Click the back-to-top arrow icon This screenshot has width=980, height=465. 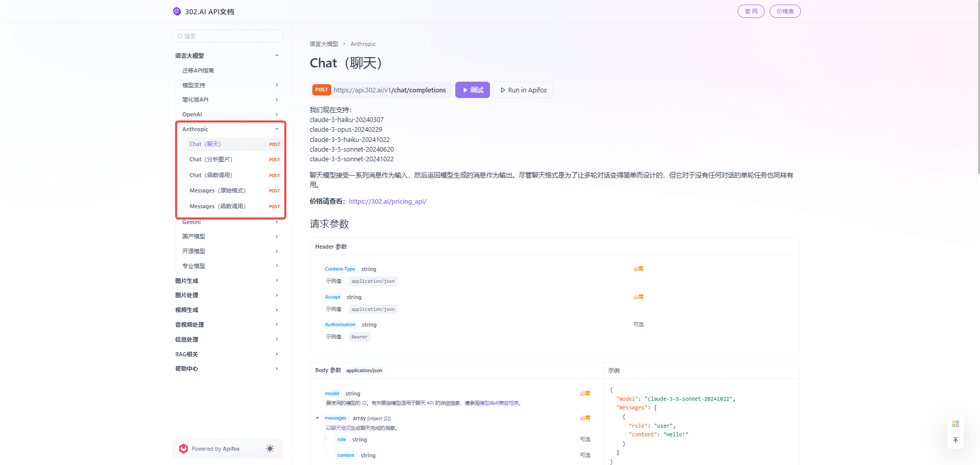pyautogui.click(x=955, y=440)
